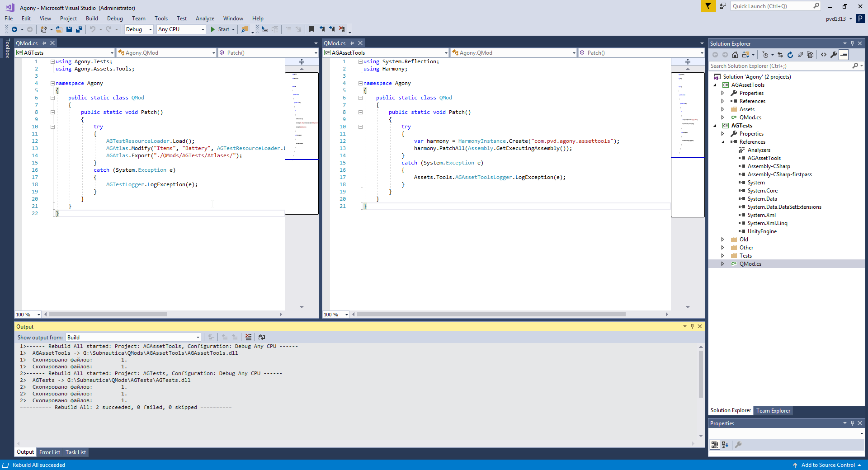Switch to the Team Explorer tab
This screenshot has width=868, height=470.
(x=773, y=411)
